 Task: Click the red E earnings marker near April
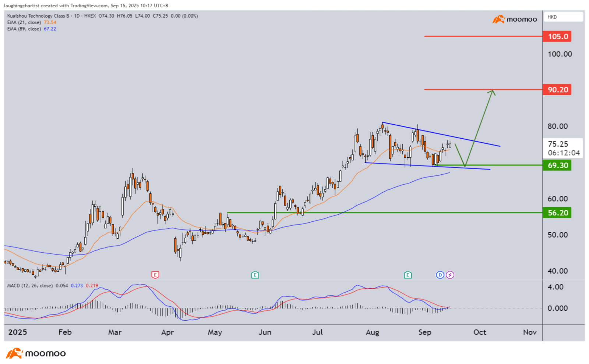point(155,275)
